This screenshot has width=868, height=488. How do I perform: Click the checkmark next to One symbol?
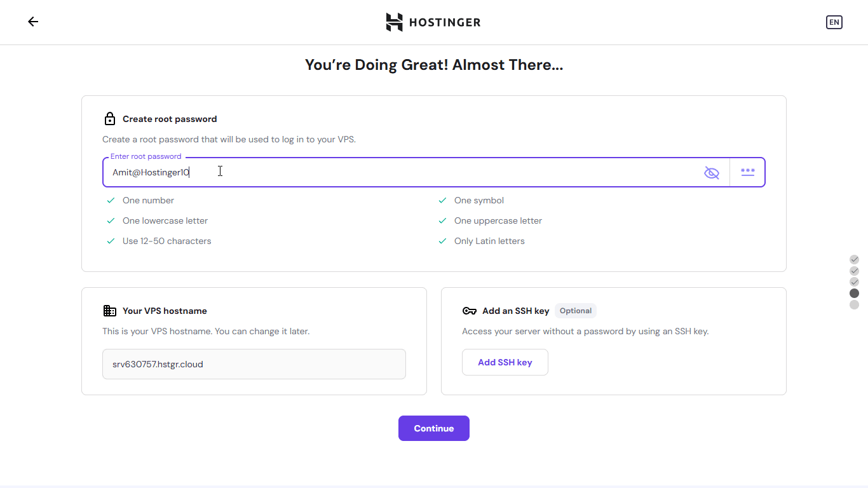pos(442,200)
